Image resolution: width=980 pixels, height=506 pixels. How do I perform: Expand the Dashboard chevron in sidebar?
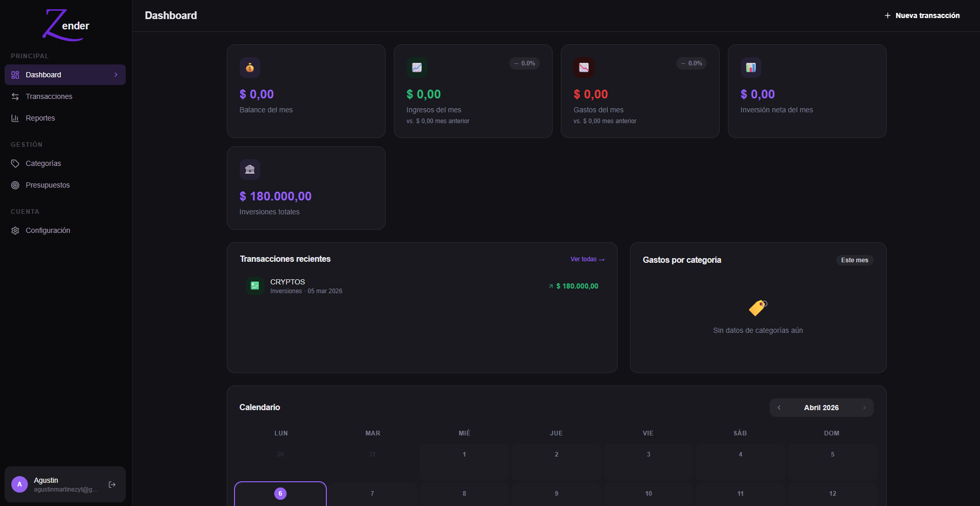click(x=116, y=75)
